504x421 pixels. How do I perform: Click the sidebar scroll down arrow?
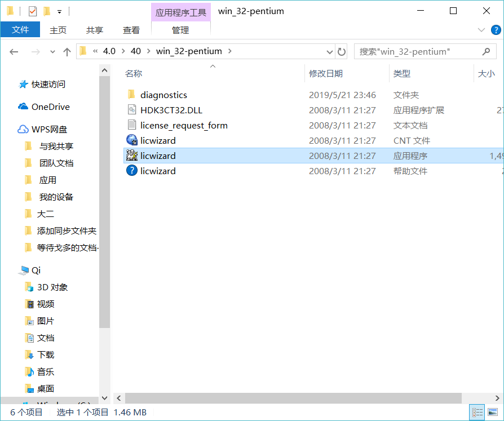coord(104,398)
